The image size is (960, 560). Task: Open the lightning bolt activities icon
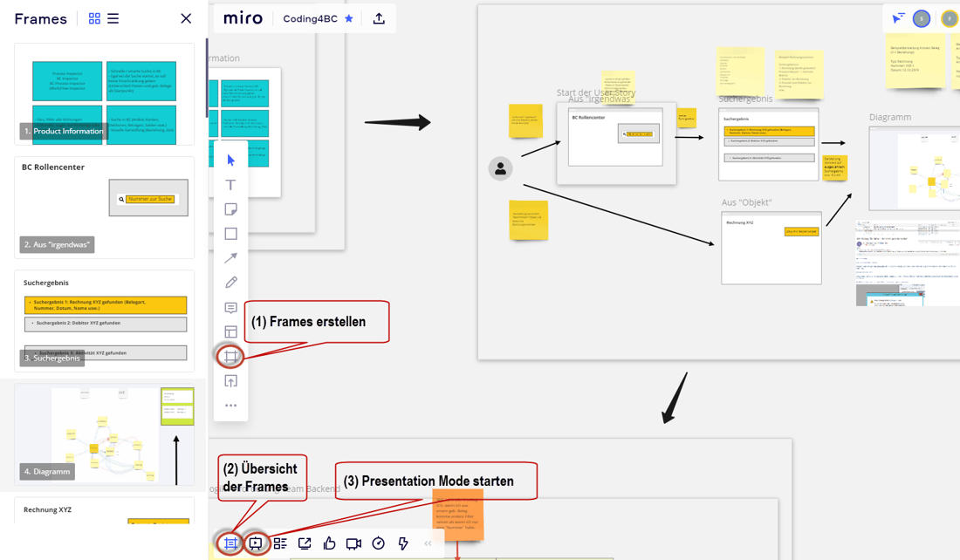(403, 543)
